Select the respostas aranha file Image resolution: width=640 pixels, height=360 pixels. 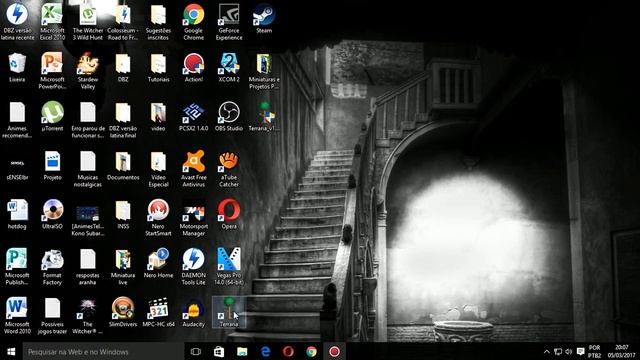point(88,267)
